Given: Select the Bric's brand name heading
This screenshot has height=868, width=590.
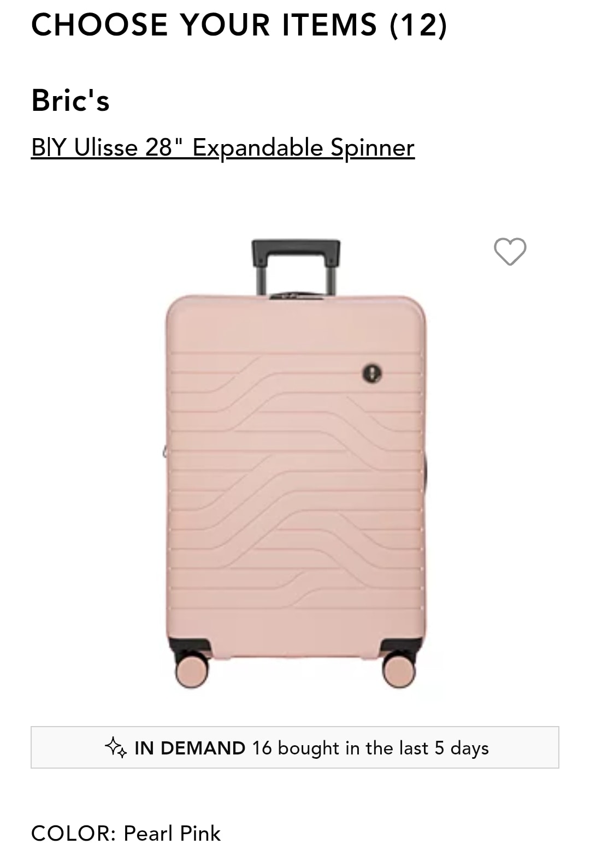Looking at the screenshot, I should click(70, 100).
